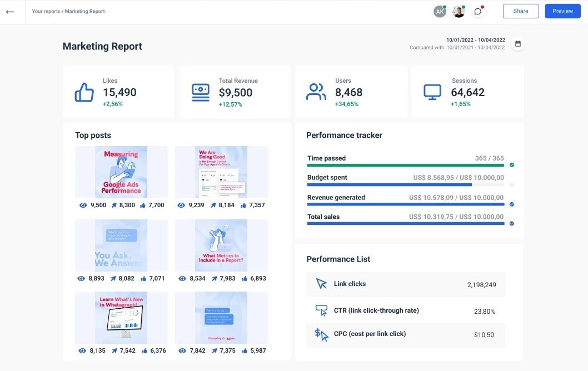Click the green check beside Time passed
The width and height of the screenshot is (588, 371).
(512, 165)
